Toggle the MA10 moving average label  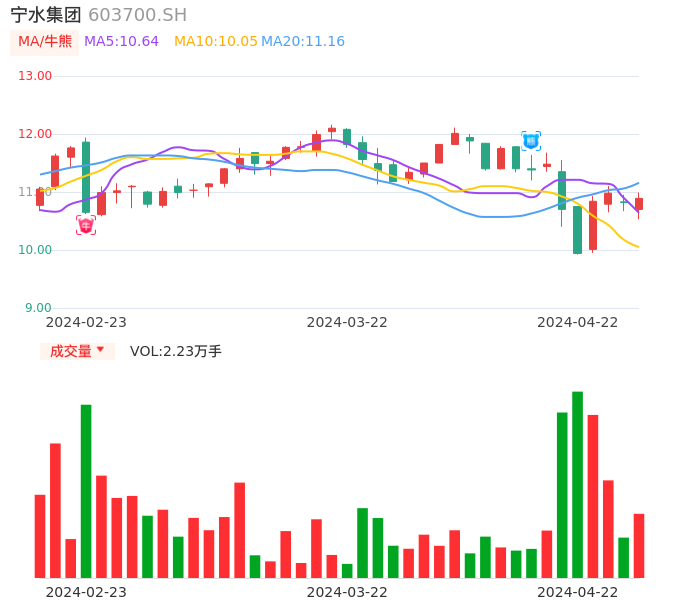(x=216, y=42)
